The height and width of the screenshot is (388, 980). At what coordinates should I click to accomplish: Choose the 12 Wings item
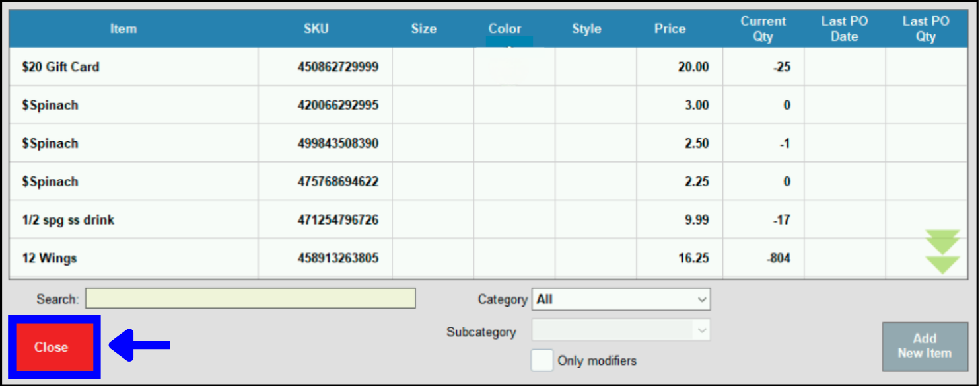(x=50, y=258)
